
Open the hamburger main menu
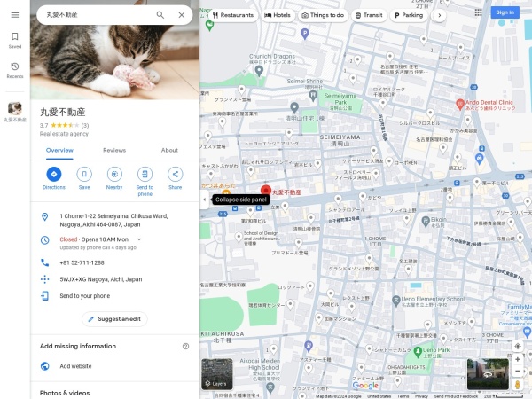tap(15, 15)
